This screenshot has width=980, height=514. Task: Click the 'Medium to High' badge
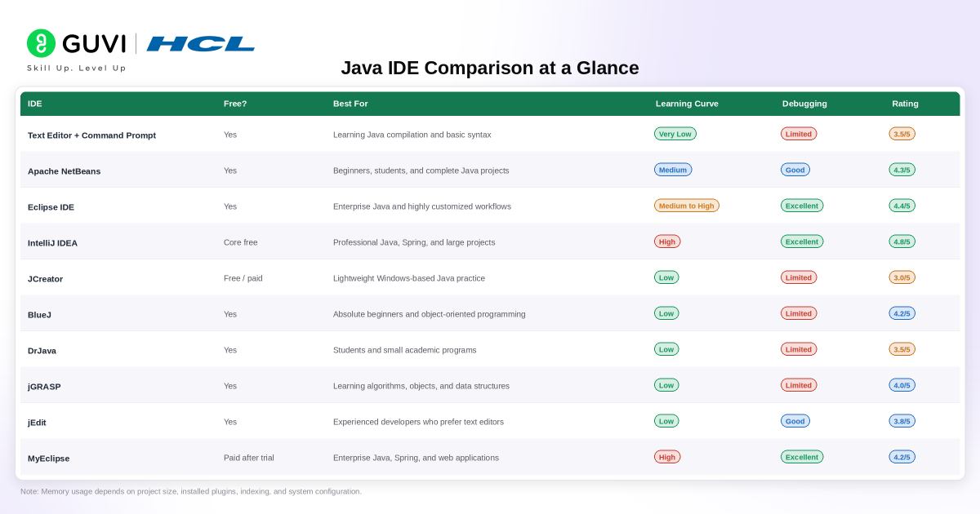pos(687,206)
